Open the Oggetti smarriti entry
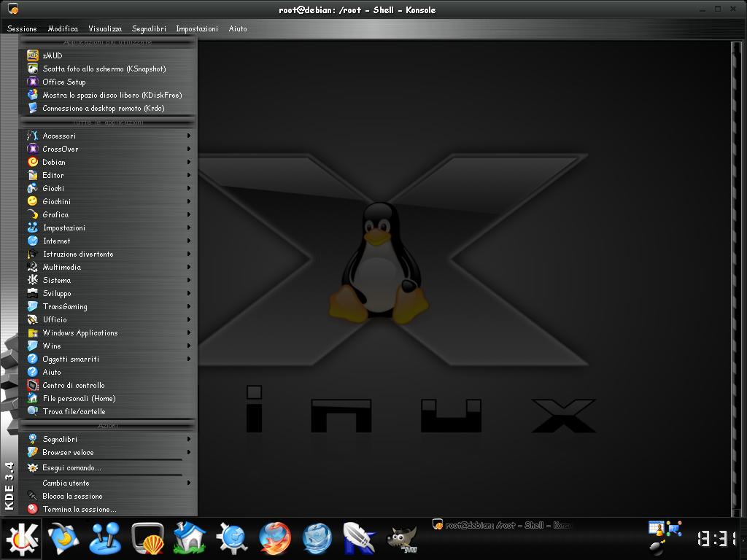The height and width of the screenshot is (560, 747). 108,359
